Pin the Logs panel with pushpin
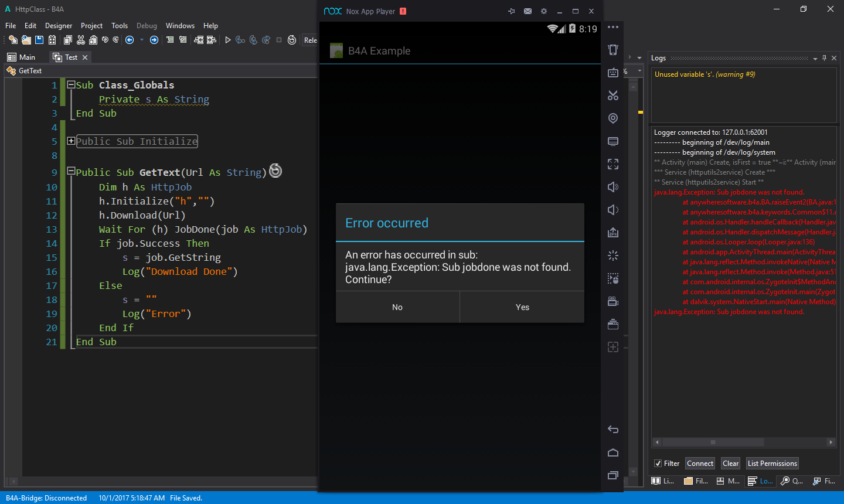844x504 pixels. coord(824,58)
